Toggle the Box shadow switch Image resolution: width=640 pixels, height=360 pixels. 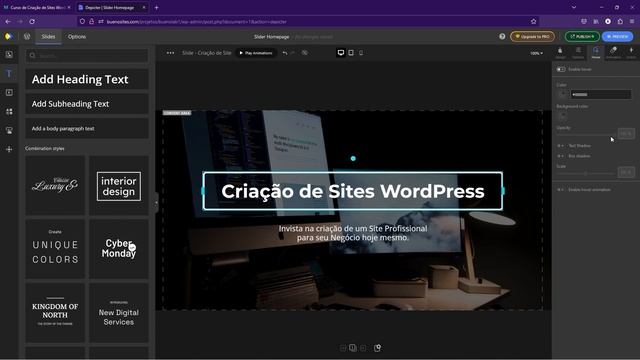(560, 156)
